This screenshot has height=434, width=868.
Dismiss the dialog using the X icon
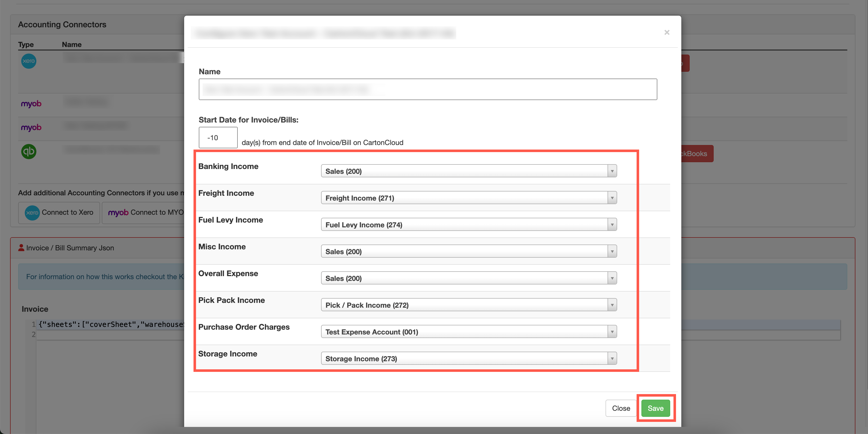click(667, 32)
